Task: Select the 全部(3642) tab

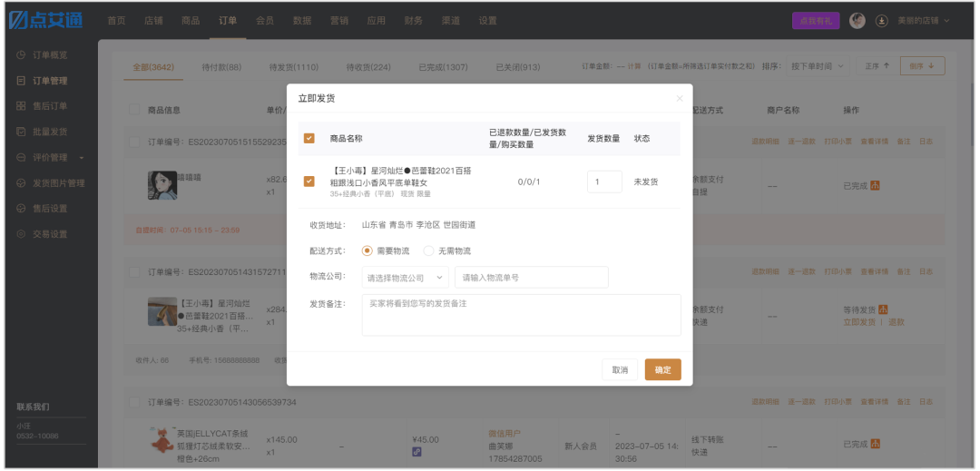Action: point(153,67)
